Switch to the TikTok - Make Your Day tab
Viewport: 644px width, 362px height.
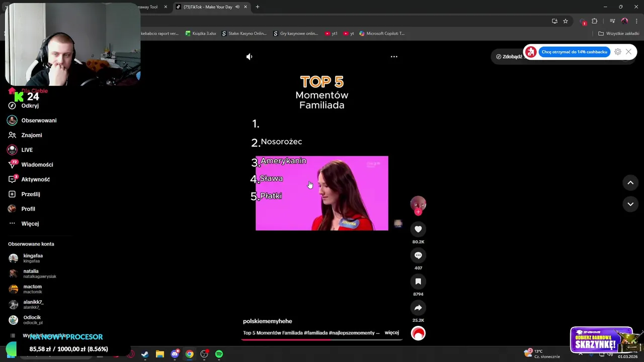(x=208, y=7)
